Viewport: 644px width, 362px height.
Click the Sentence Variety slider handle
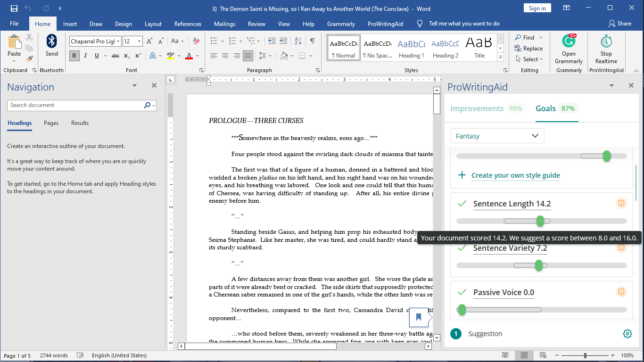click(x=539, y=266)
